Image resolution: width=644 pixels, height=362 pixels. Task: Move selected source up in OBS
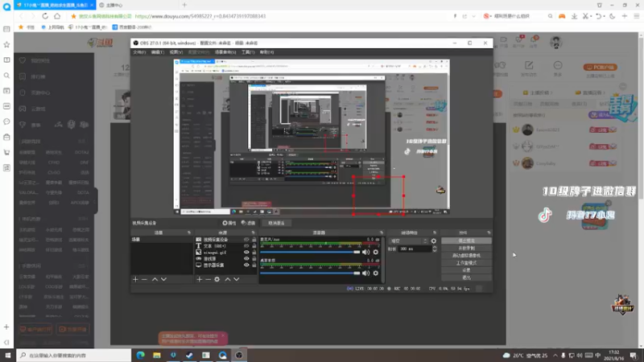[228, 279]
